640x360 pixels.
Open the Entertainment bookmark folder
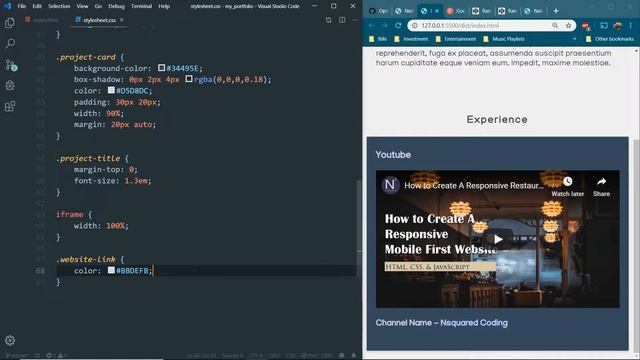(x=456, y=39)
